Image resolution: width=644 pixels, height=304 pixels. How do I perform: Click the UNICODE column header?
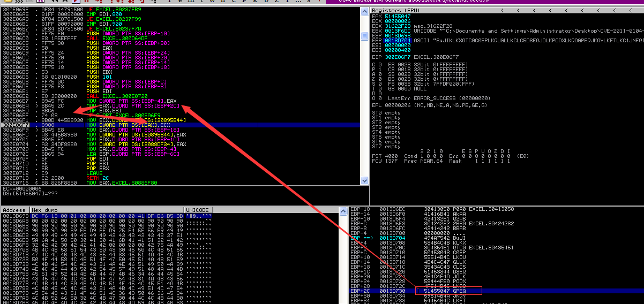[x=198, y=210]
